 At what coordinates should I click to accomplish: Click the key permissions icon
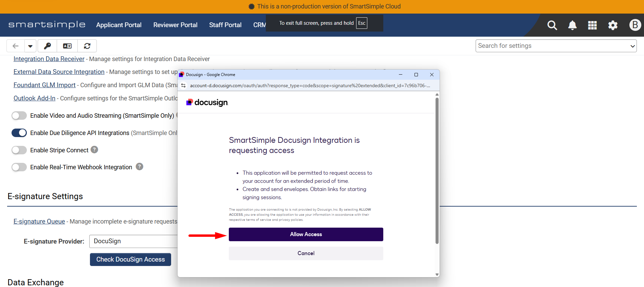[48, 46]
